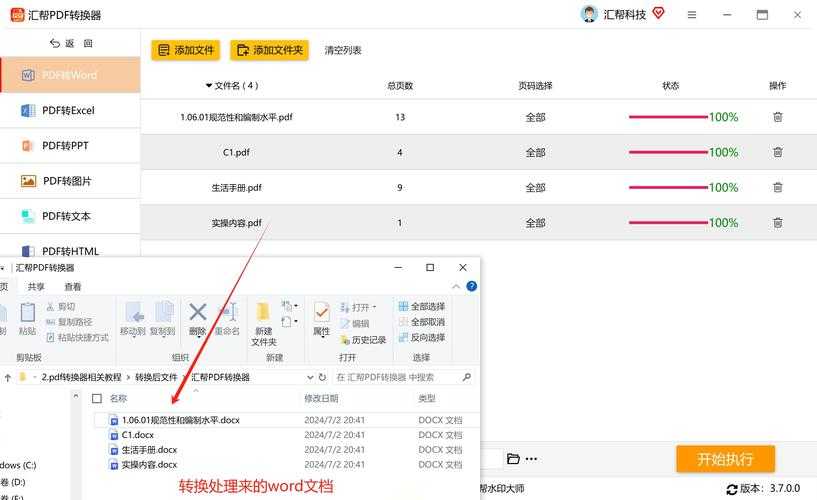The image size is (817, 500).
Task: Click the red X 删除 icon in Explorer
Action: click(198, 313)
